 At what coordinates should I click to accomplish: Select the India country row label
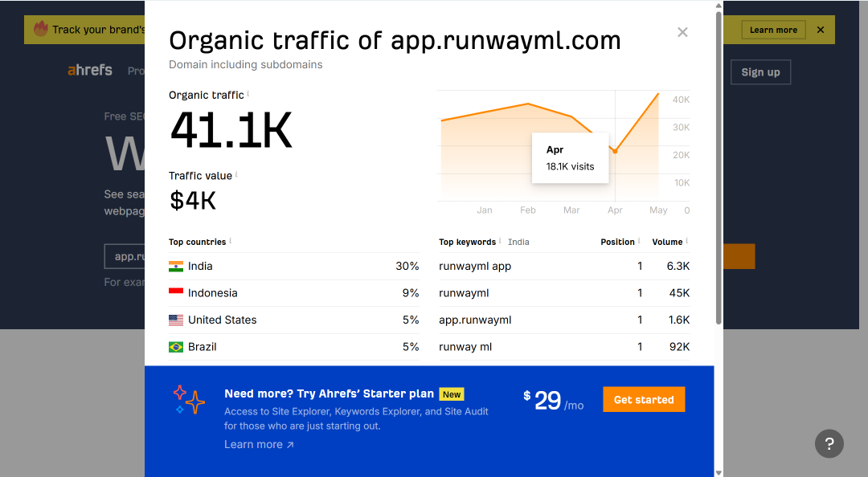[200, 266]
